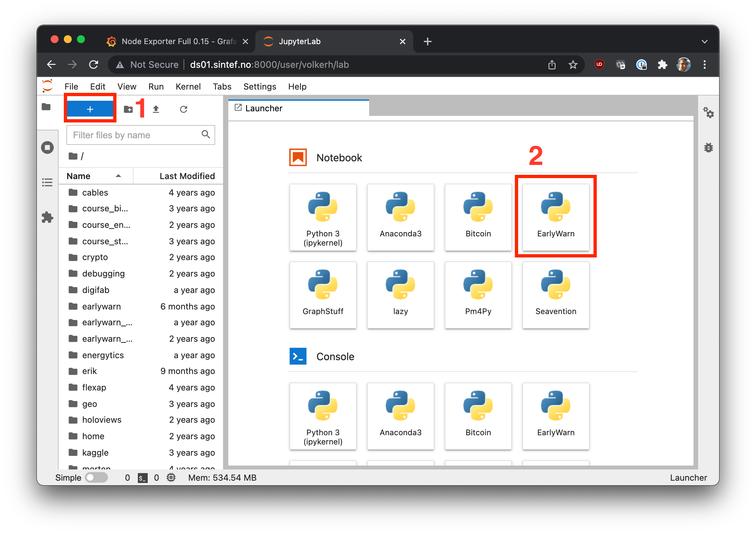Open the running terminals and kernels panel
The image size is (756, 534).
[x=47, y=147]
